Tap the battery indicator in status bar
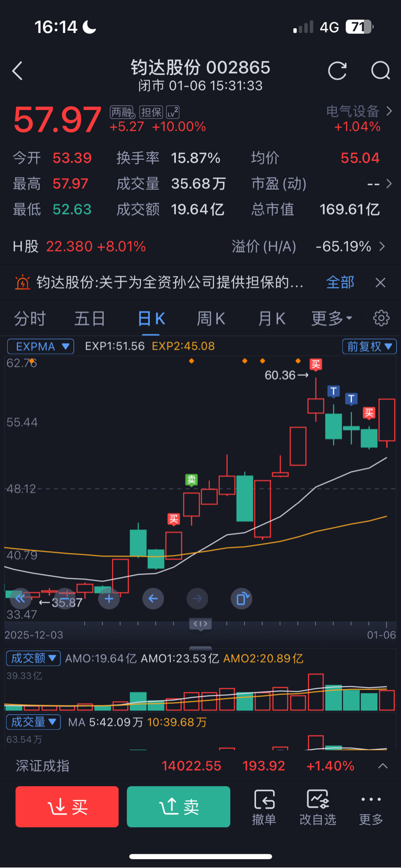 click(x=360, y=27)
